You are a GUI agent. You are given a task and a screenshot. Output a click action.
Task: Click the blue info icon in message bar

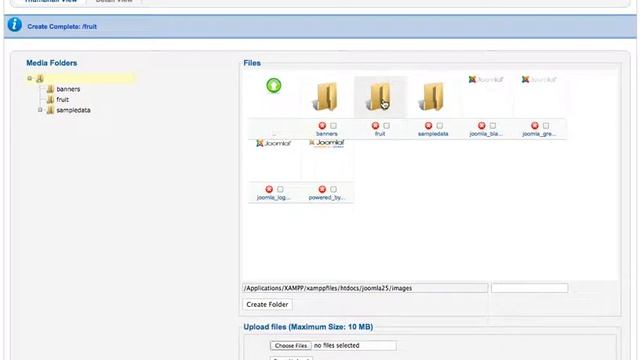tap(15, 25)
